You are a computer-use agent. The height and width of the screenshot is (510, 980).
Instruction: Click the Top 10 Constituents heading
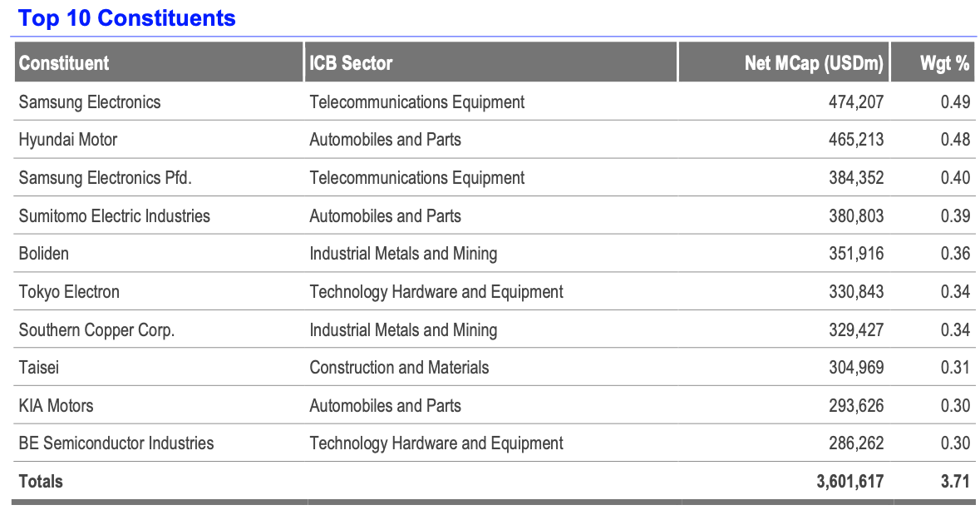coord(127,18)
